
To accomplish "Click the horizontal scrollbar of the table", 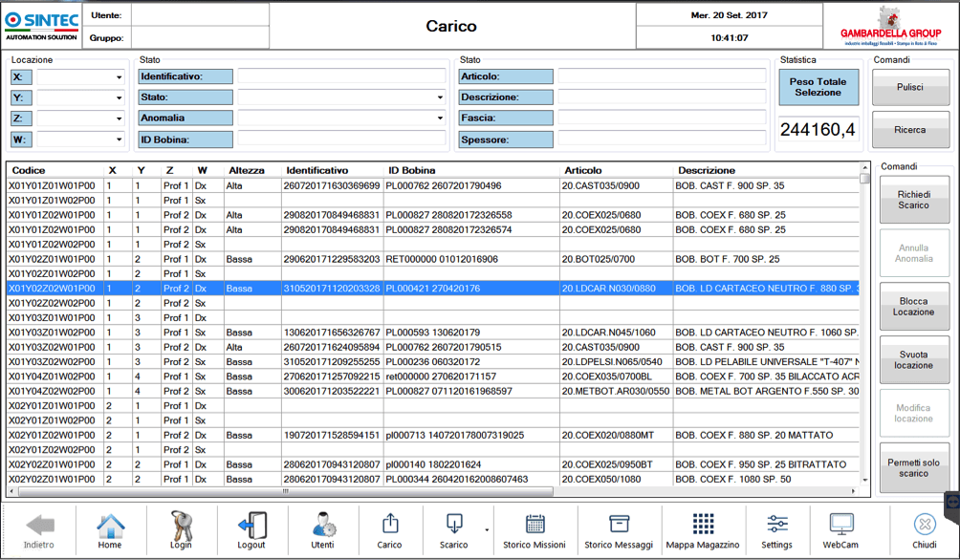I will [286, 491].
